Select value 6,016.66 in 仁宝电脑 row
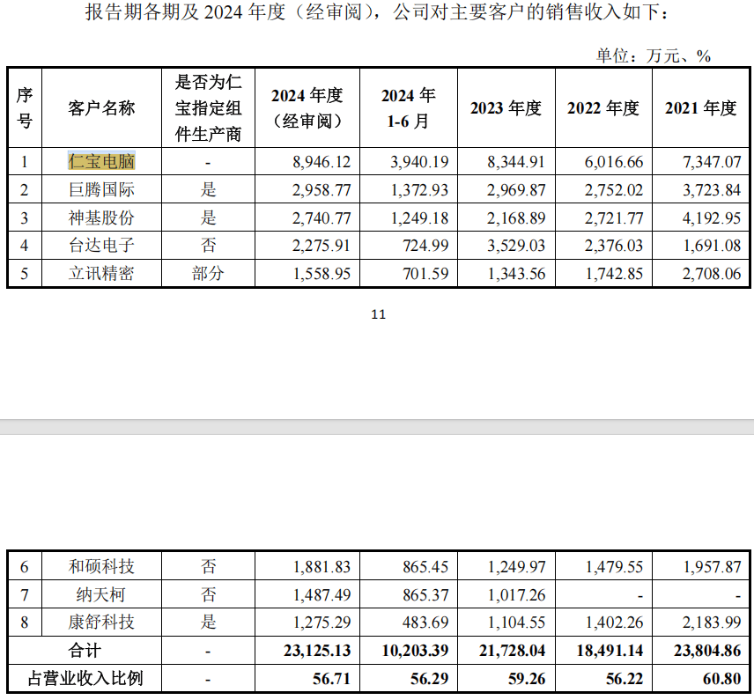Image resolution: width=754 pixels, height=700 pixels. point(614,162)
